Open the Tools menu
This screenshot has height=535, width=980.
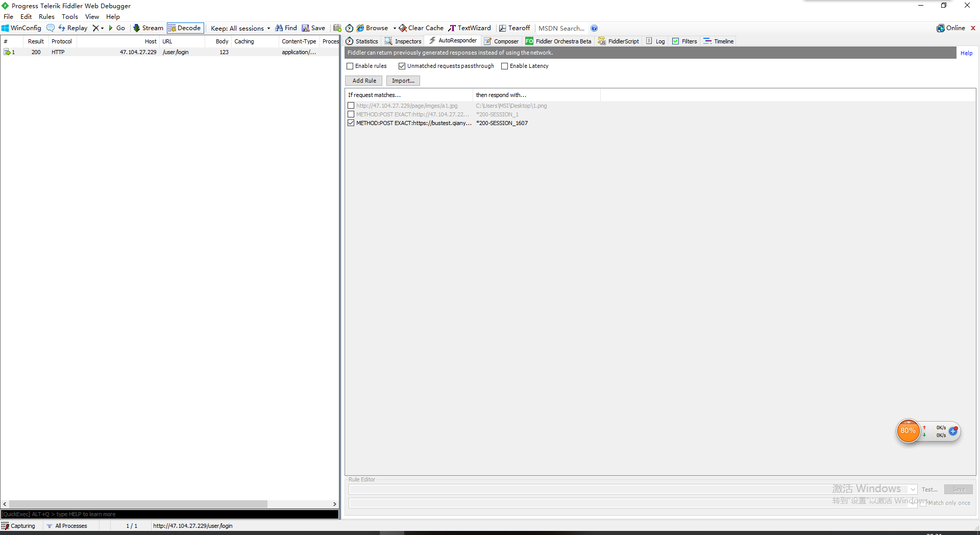coord(70,17)
